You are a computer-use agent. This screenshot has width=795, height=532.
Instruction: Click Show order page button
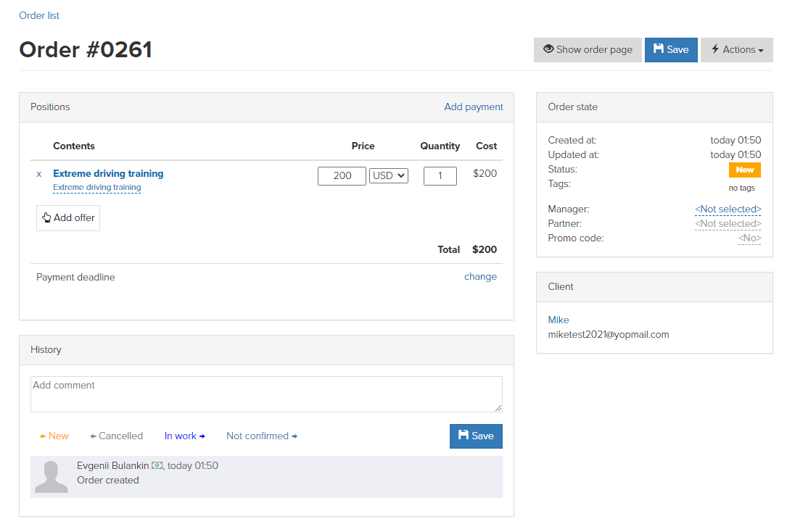click(588, 50)
